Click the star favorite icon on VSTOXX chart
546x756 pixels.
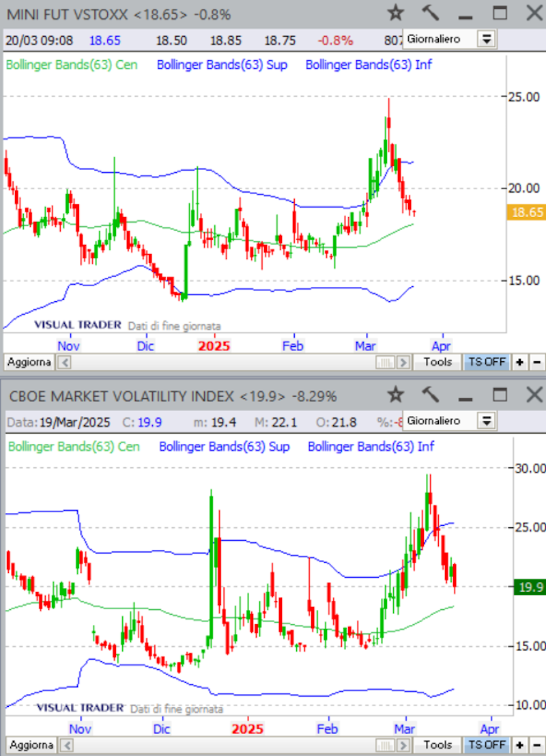click(396, 13)
